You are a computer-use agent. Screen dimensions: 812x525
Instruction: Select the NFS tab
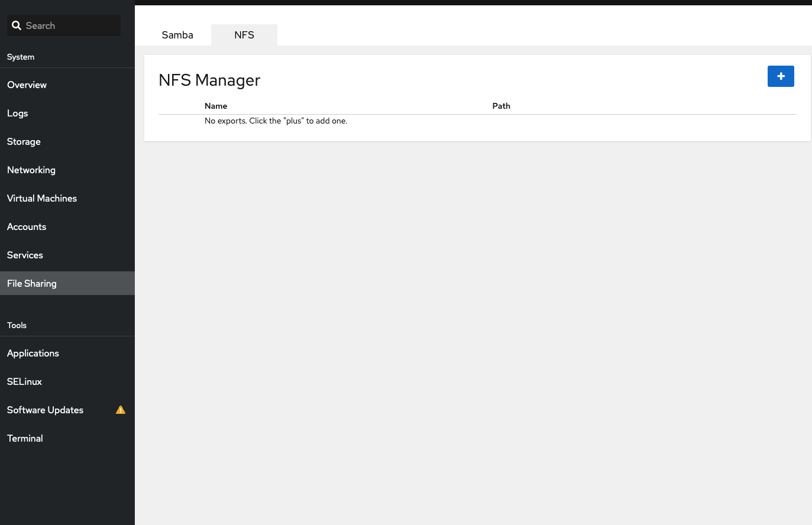pyautogui.click(x=244, y=35)
